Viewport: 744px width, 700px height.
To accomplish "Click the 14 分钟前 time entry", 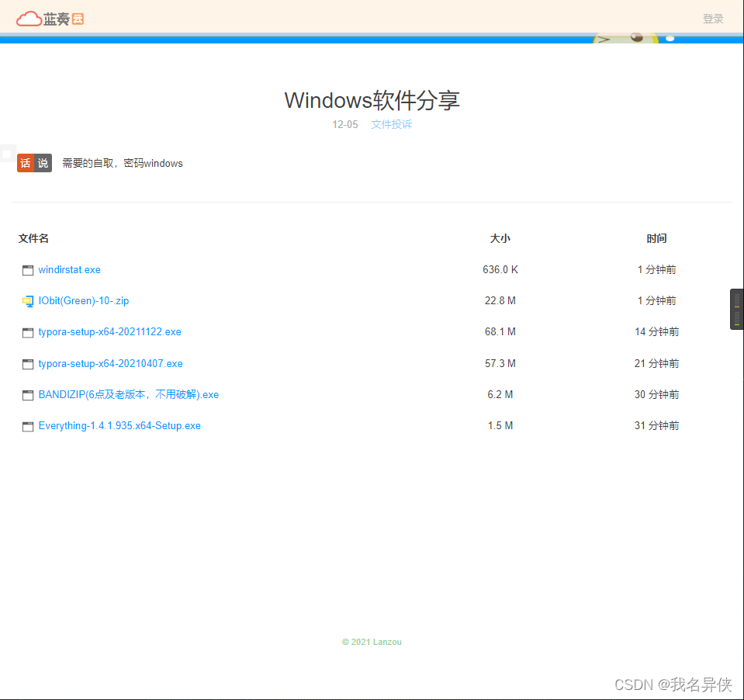I will tap(656, 331).
